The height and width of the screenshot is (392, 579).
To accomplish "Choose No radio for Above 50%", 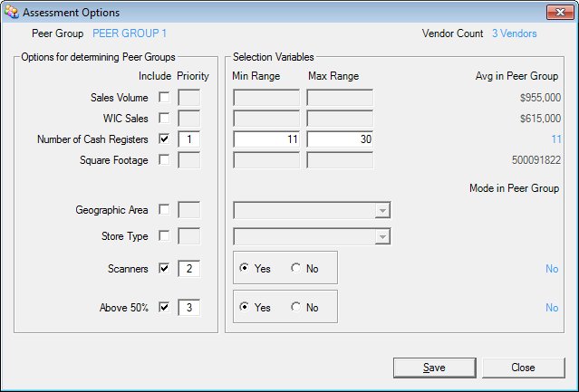I will 295,307.
